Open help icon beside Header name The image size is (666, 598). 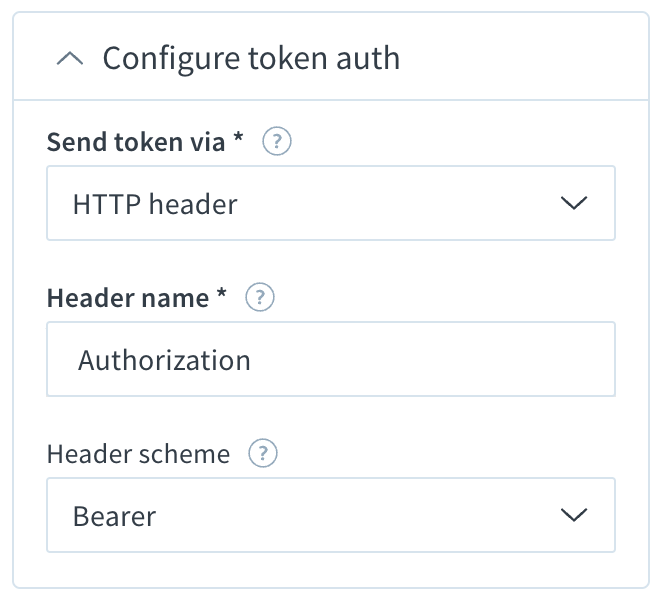point(260,297)
